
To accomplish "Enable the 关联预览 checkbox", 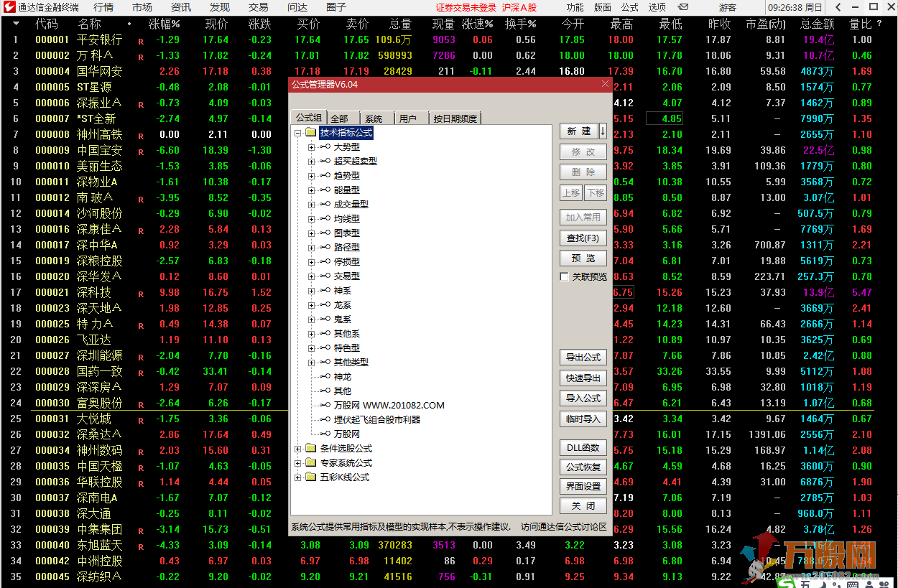I will (x=564, y=277).
